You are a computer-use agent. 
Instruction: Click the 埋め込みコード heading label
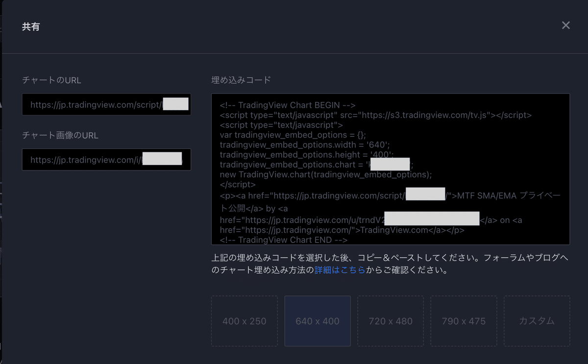click(x=241, y=80)
